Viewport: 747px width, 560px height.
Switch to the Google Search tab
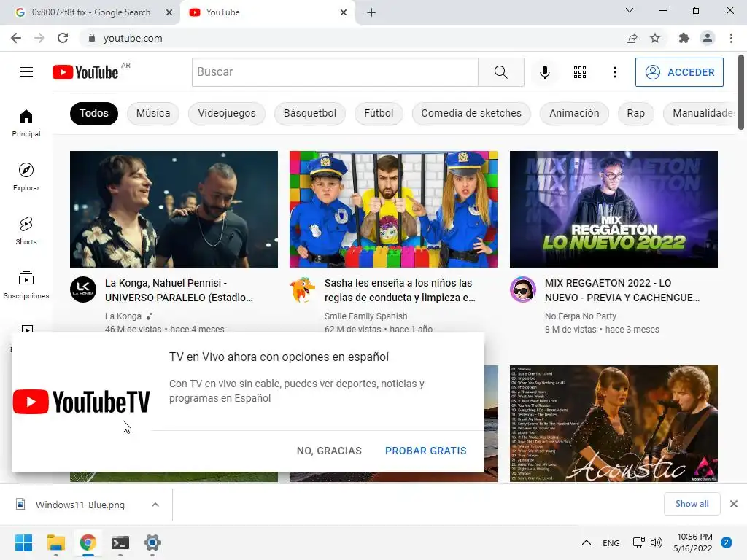point(90,12)
